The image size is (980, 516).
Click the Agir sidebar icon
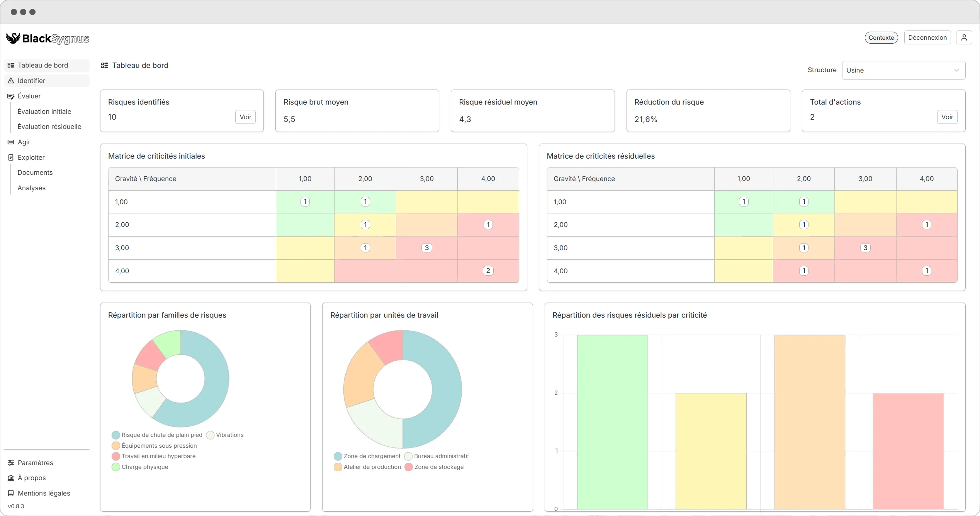(11, 142)
